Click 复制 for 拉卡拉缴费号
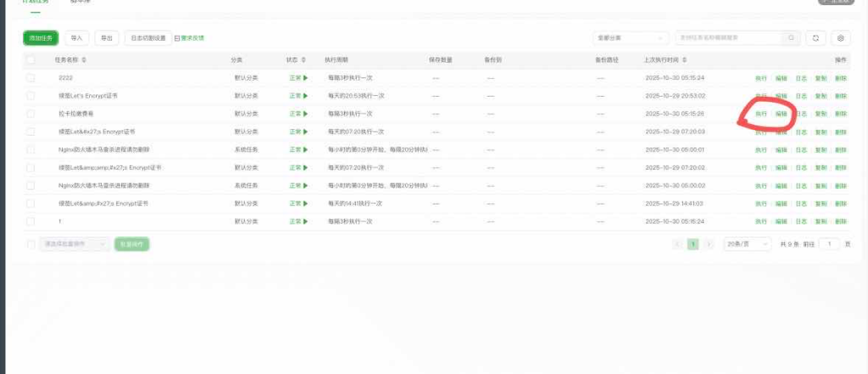 pyautogui.click(x=821, y=114)
